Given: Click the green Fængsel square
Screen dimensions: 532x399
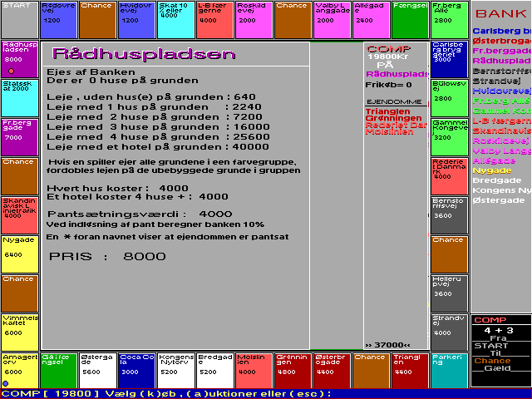Looking at the screenshot, I should click(x=410, y=20).
